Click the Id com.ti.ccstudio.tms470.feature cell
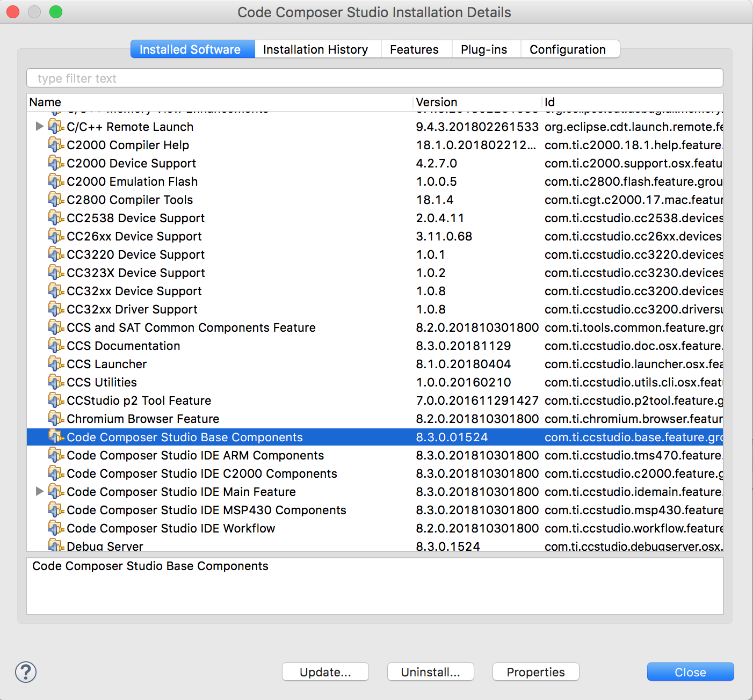 (x=634, y=455)
